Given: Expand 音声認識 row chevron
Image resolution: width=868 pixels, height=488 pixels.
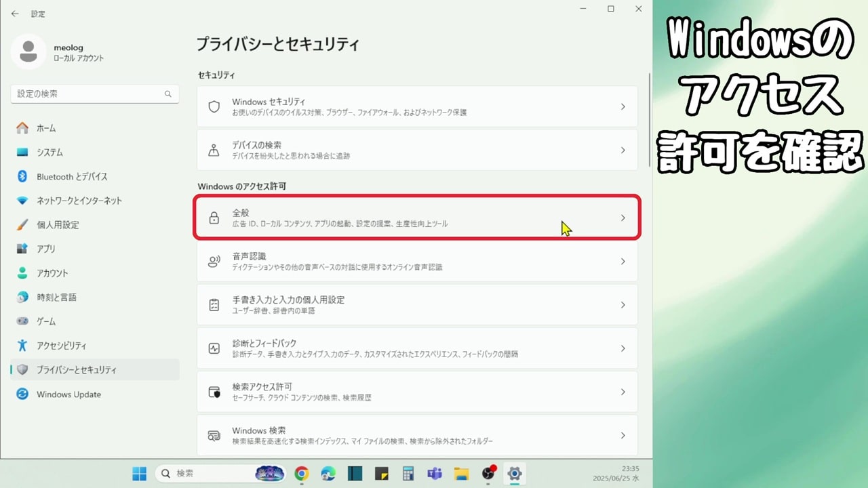Looking at the screenshot, I should click(623, 262).
